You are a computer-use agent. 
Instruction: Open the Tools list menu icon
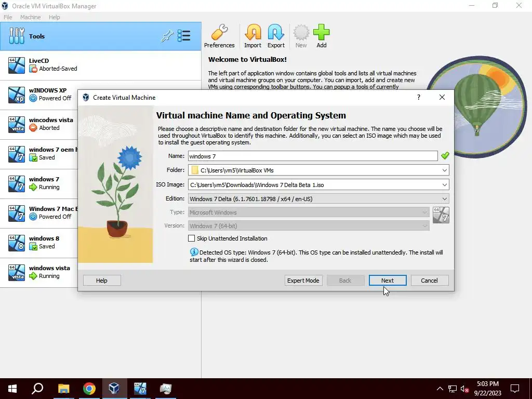click(184, 36)
